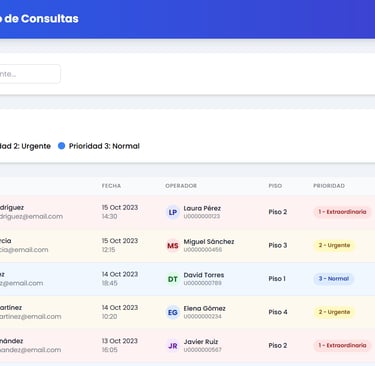Click operator ID under Laura Pérez
Image resolution: width=375 pixels, height=366 pixels.
point(202,217)
